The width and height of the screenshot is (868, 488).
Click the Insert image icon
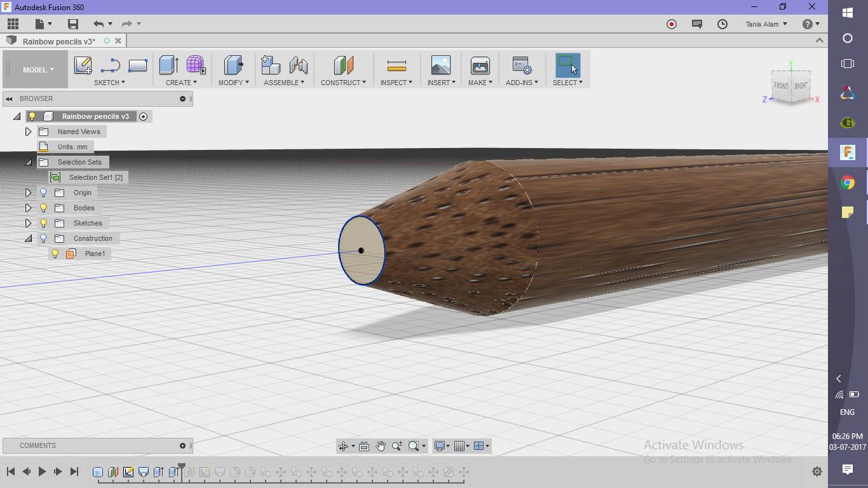(x=440, y=65)
